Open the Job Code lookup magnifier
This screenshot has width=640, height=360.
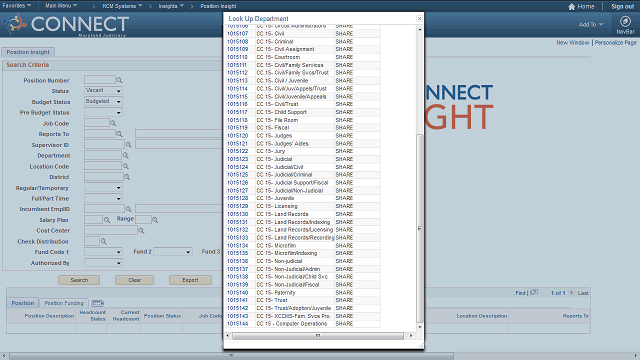coord(113,123)
